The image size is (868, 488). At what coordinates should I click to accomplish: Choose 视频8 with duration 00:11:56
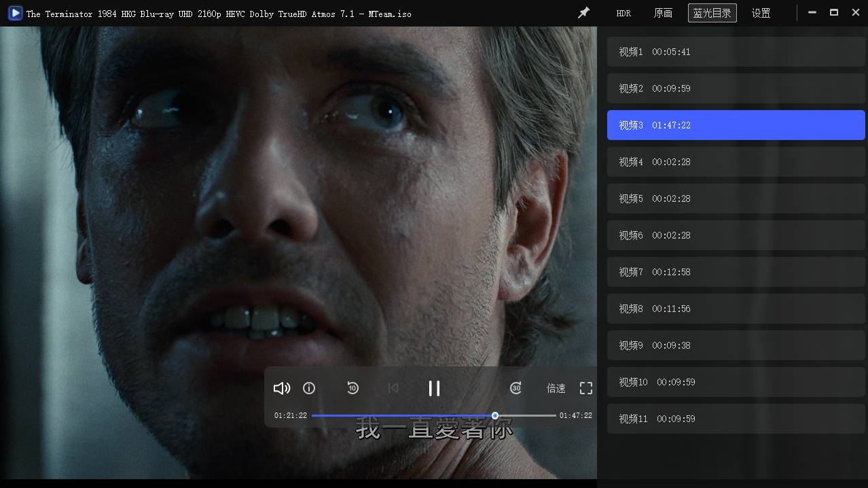point(736,309)
